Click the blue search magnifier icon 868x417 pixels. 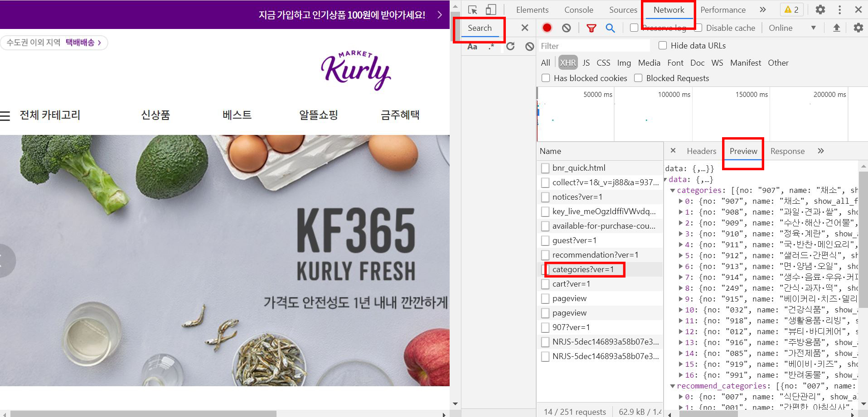click(611, 28)
